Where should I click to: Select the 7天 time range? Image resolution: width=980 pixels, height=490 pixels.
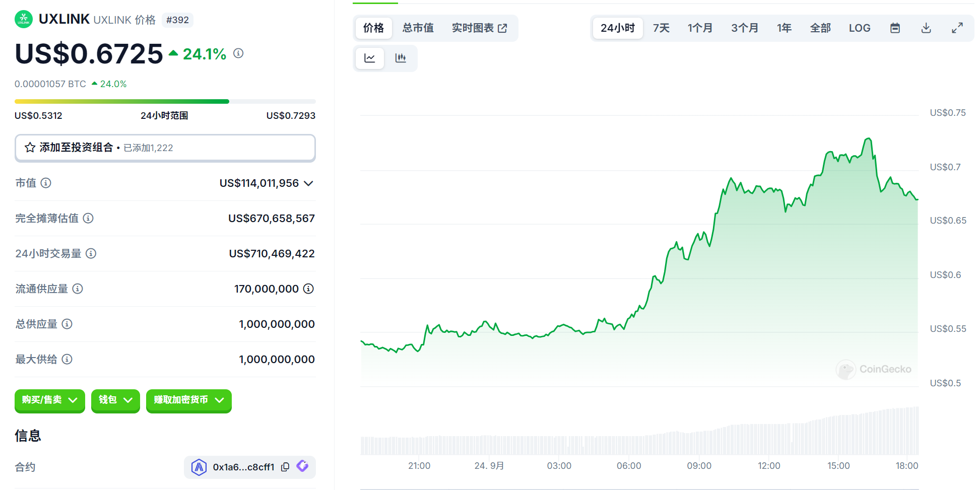tap(661, 28)
